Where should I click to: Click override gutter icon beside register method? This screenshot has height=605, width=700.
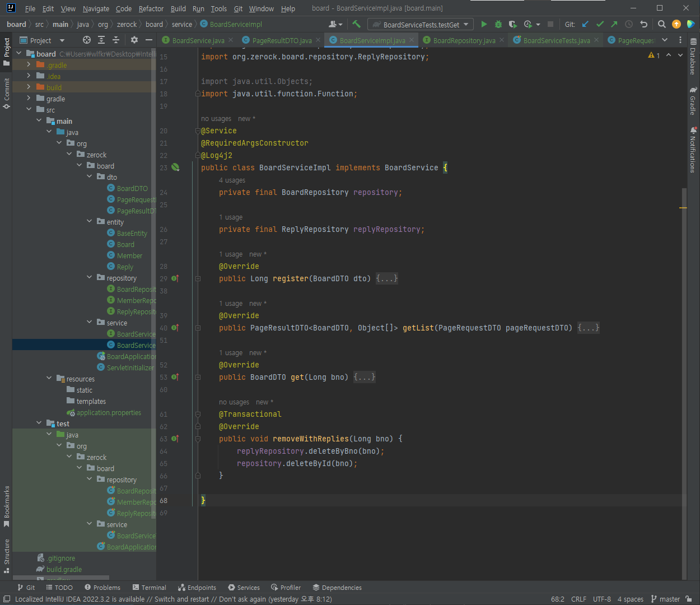pos(175,278)
